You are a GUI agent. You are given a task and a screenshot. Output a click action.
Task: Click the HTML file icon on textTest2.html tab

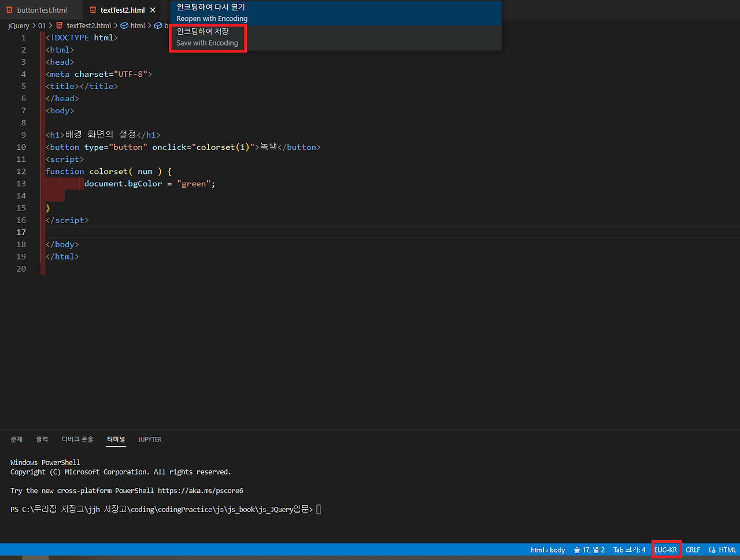93,9
